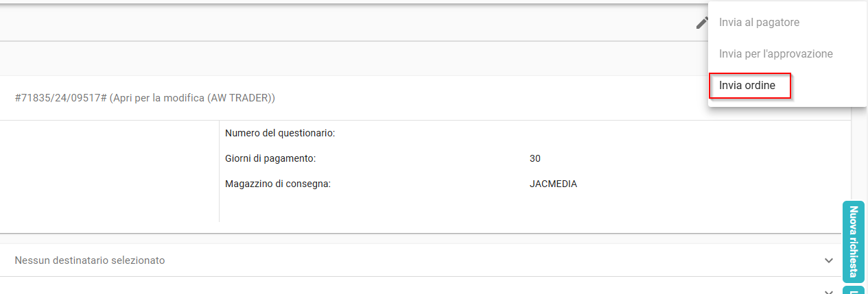Click the "Nessun destinatario selezionato" row label
Image resolution: width=868 pixels, height=294 pixels.
coord(89,260)
